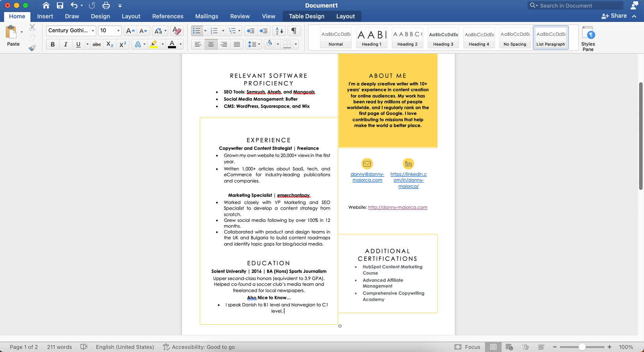Open the Mailings tab
Screen dimensions: 644x352
pos(206,16)
